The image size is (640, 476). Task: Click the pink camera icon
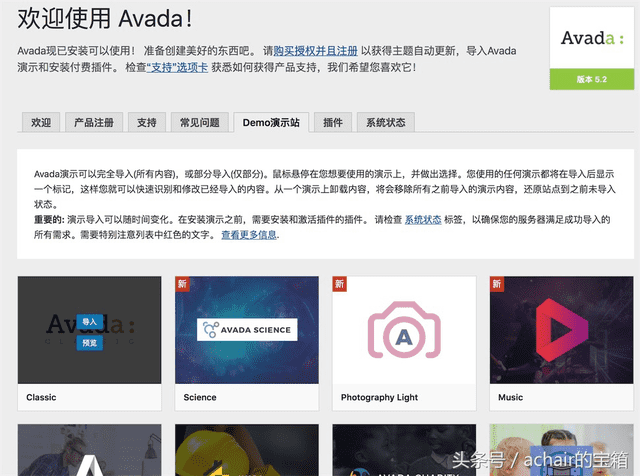coord(404,330)
